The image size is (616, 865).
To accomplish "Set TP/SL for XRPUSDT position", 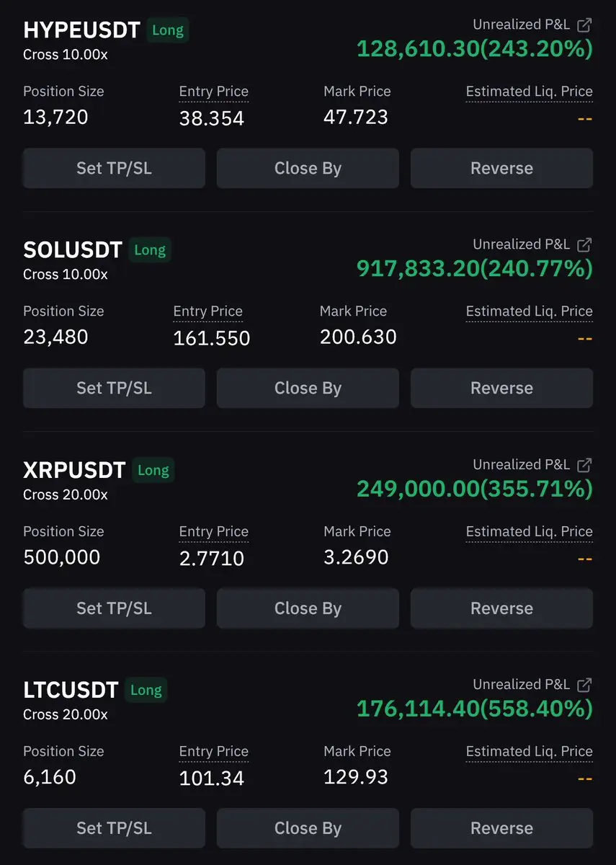I will (114, 608).
